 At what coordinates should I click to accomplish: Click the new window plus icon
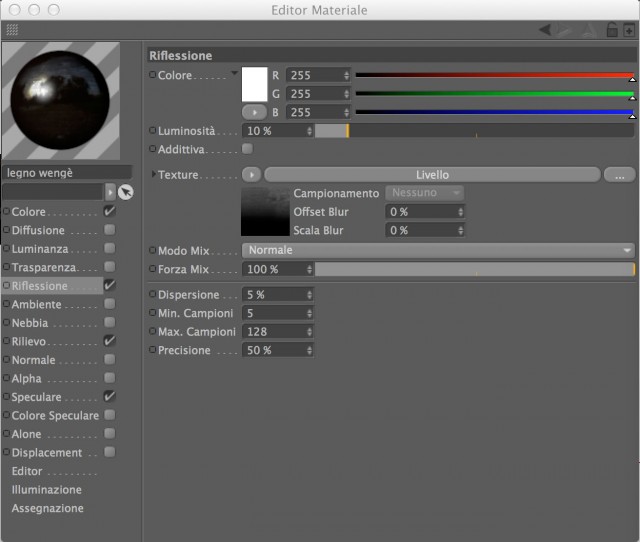point(629,30)
